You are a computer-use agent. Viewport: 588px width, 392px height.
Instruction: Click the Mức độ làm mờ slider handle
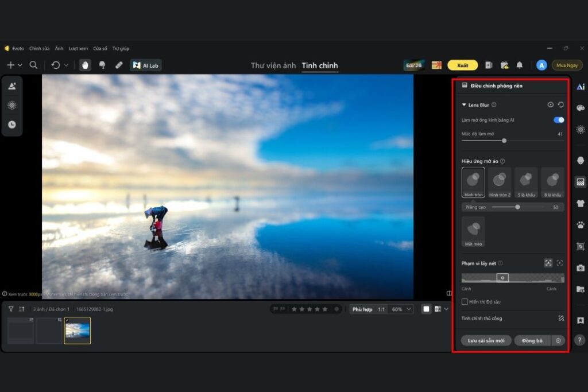click(504, 141)
